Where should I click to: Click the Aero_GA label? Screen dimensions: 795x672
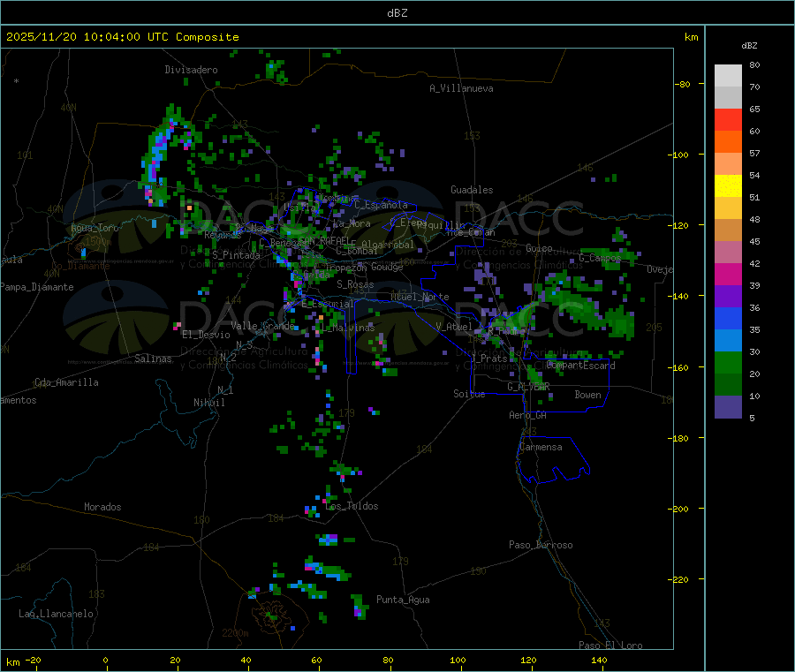point(528,415)
